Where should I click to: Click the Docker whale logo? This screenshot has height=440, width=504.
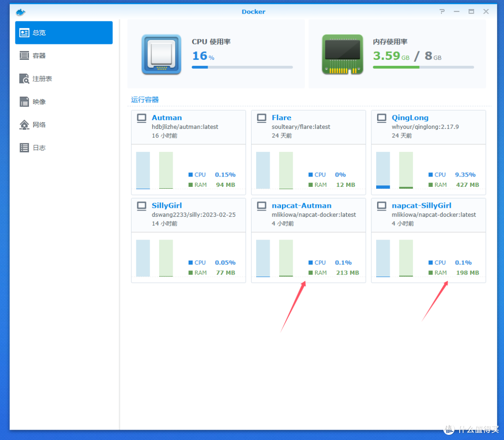pyautogui.click(x=21, y=12)
